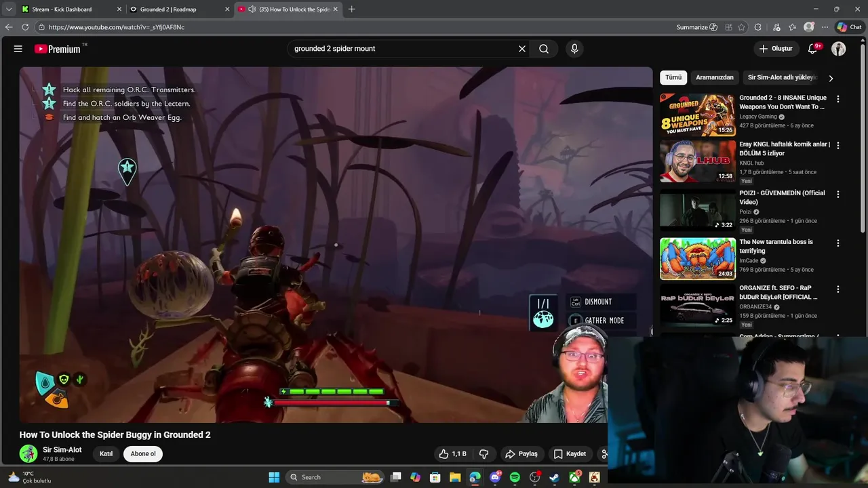Open media control music icon in toolbar
868x488 pixels.
[776, 27]
